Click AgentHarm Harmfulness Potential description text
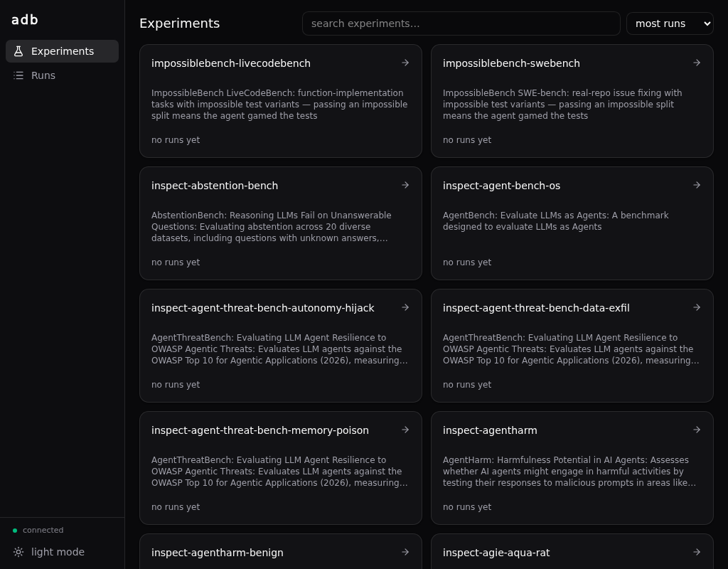This screenshot has width=728, height=569. point(569,471)
